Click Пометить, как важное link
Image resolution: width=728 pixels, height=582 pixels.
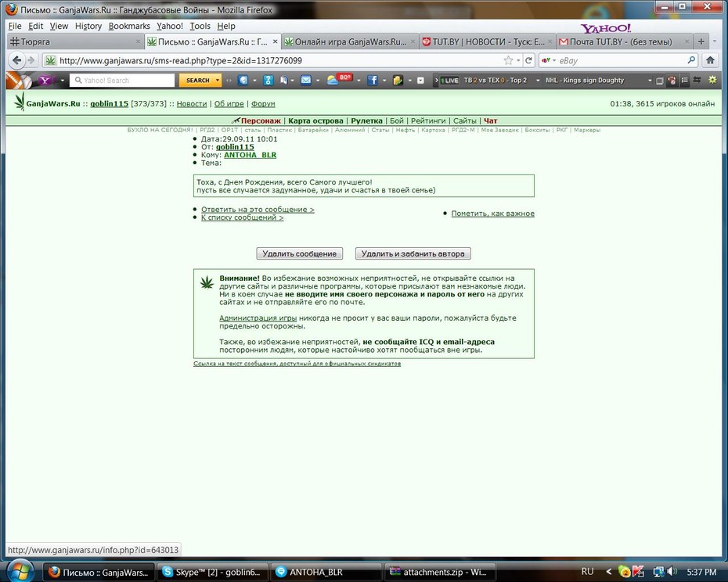click(x=492, y=214)
